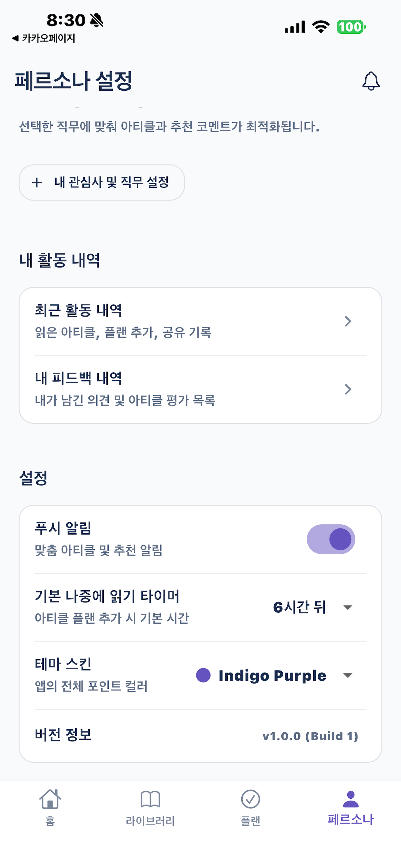Open the Indigo Purple theme dropdown
Viewport: 401px width, 868px height.
348,675
